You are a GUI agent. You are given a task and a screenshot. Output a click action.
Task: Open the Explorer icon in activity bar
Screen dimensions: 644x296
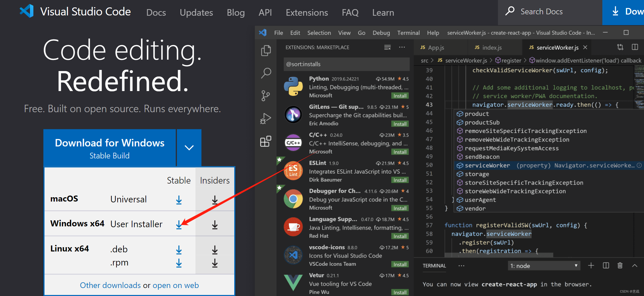point(266,51)
